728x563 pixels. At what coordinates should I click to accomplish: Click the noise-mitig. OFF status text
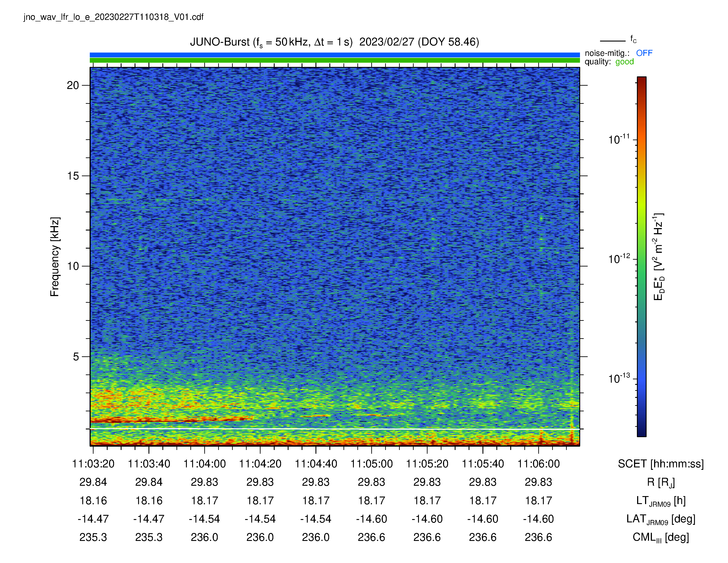tap(618, 53)
